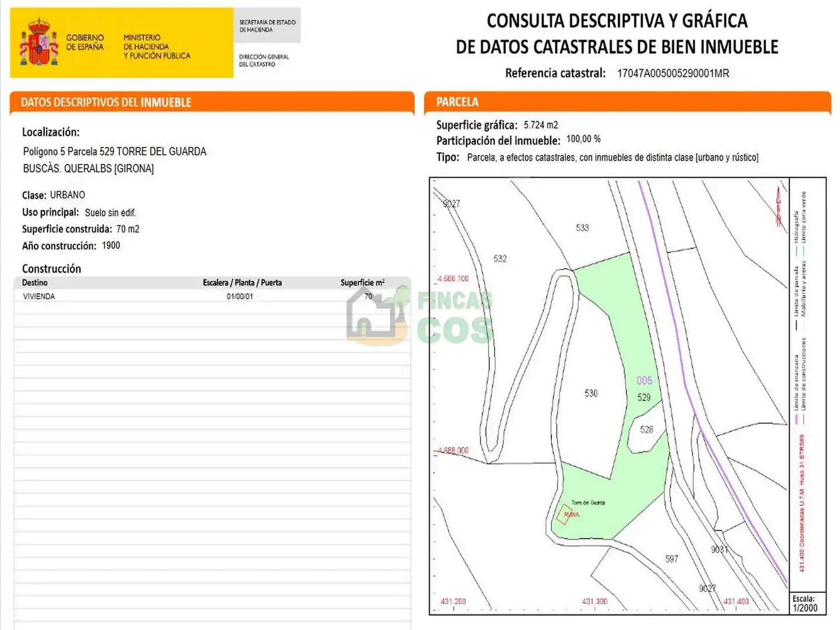Click Participación value '100,00 %'
Screen dimensions: 840x630
[x=583, y=139]
